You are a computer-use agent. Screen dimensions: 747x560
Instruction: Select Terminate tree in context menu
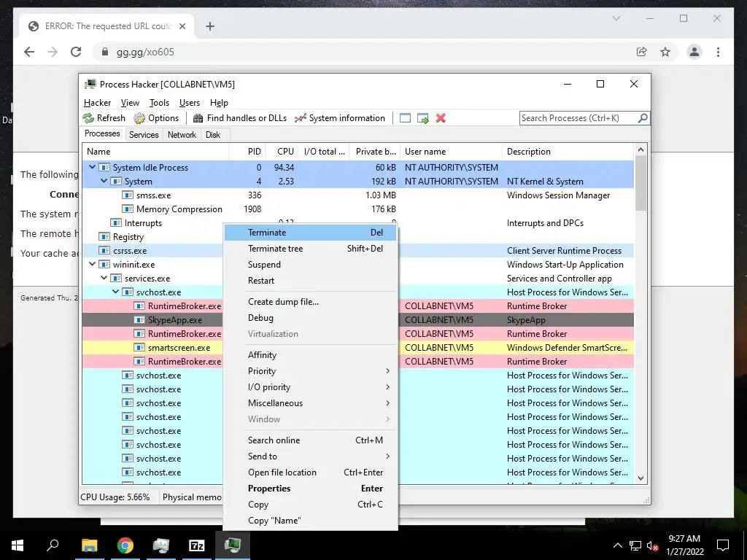click(310, 249)
